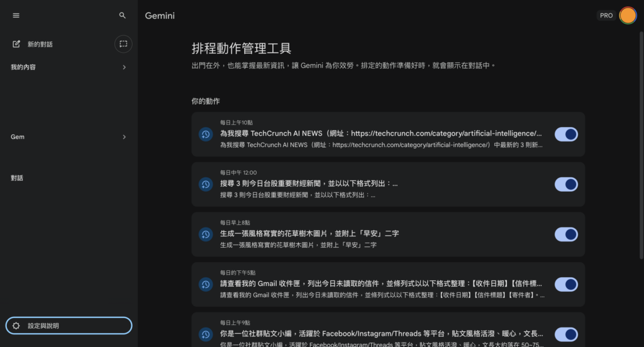Click the settings gear icon
This screenshot has height=347, width=644.
(x=16, y=326)
